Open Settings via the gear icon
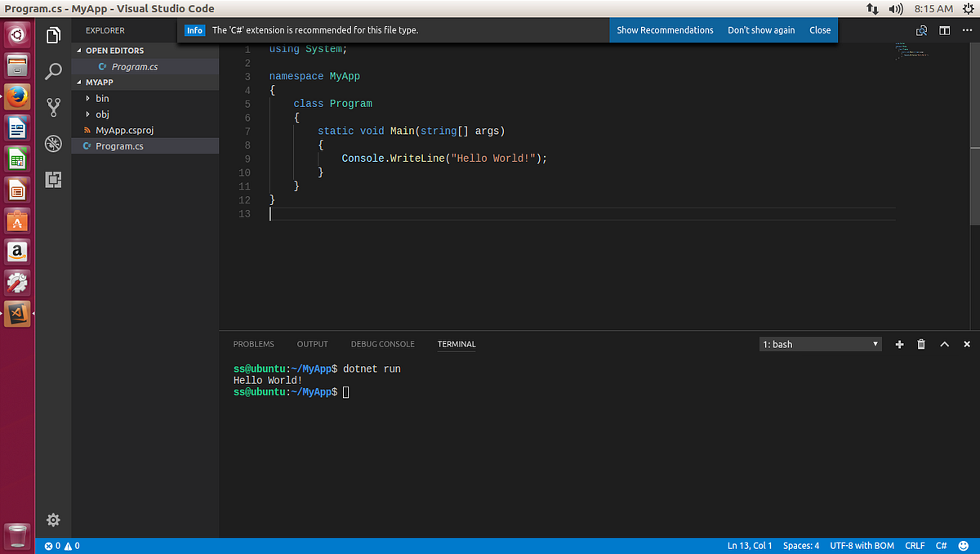The image size is (980, 554). tap(53, 520)
